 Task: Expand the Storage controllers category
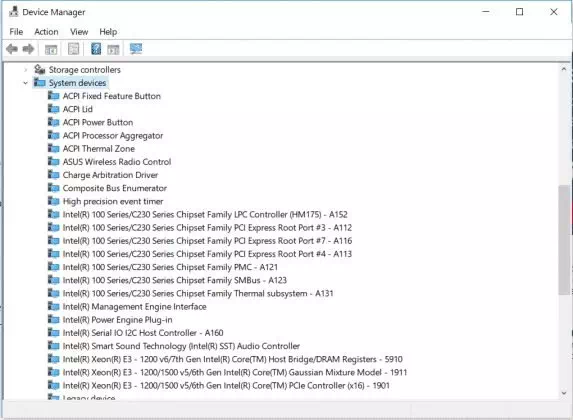[25, 69]
